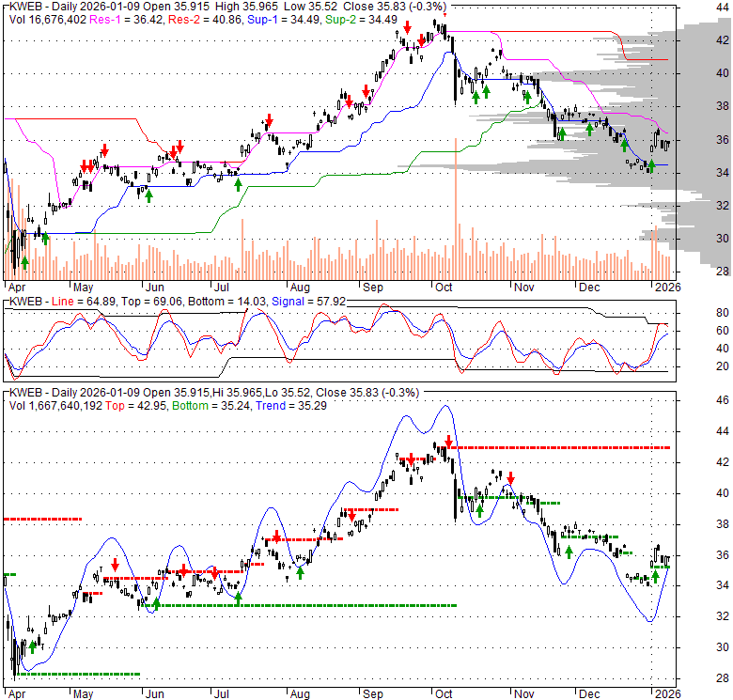Click 'Signal = 57.92' in the oscillator panel
The height and width of the screenshot is (700, 733).
click(308, 302)
